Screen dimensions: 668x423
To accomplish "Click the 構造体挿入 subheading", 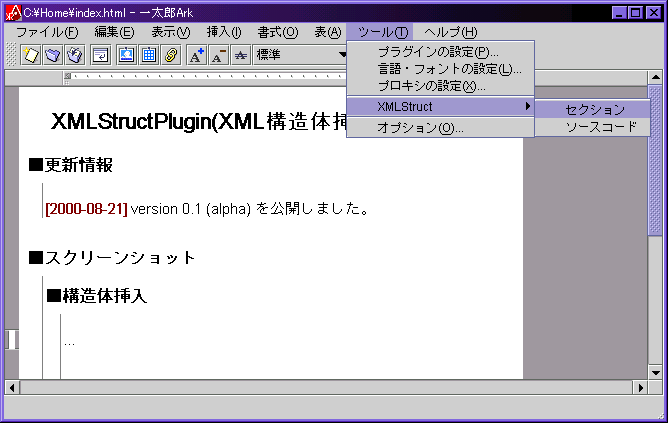I will (97, 296).
